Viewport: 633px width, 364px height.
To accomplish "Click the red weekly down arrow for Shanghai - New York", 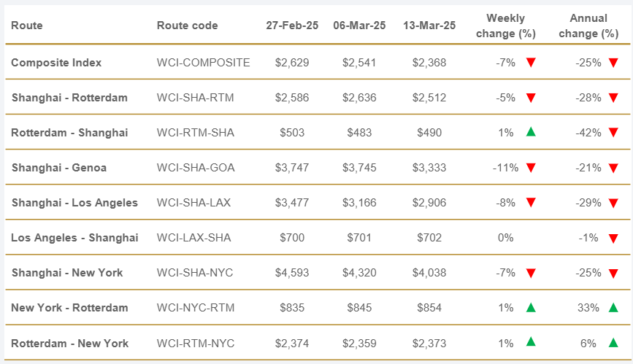I will (x=531, y=273).
